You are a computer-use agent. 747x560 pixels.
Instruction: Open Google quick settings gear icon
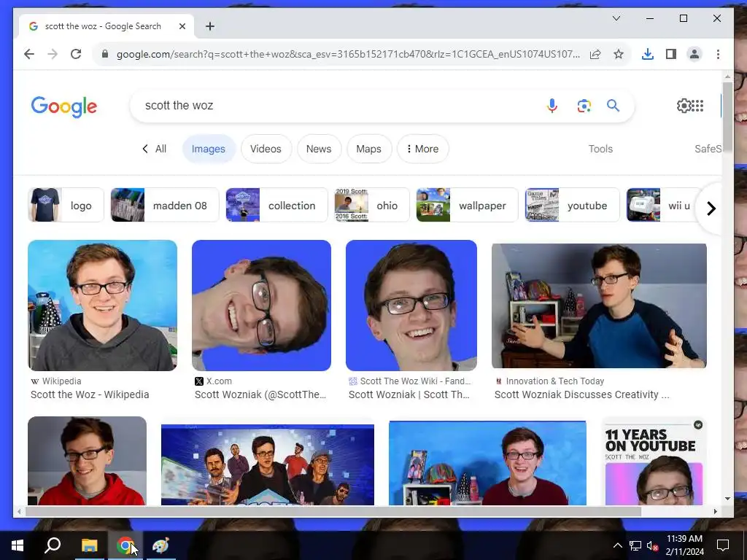click(684, 106)
